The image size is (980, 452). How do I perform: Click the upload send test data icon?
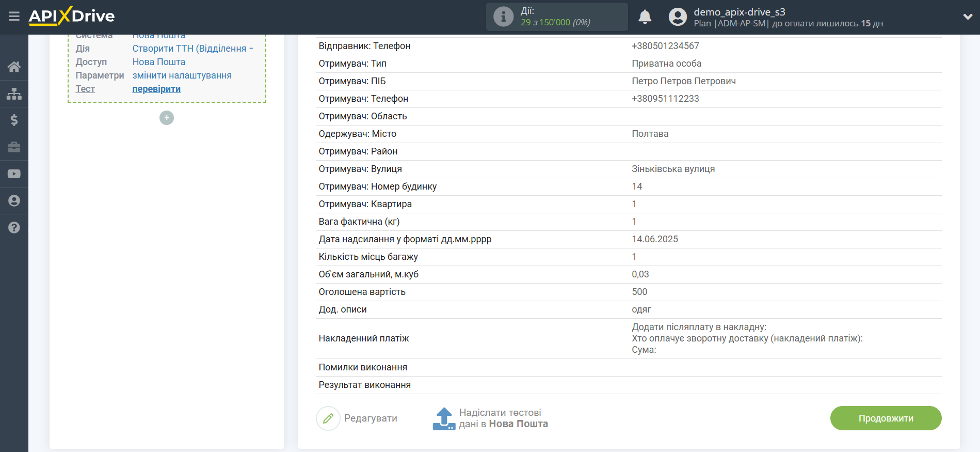pos(444,418)
